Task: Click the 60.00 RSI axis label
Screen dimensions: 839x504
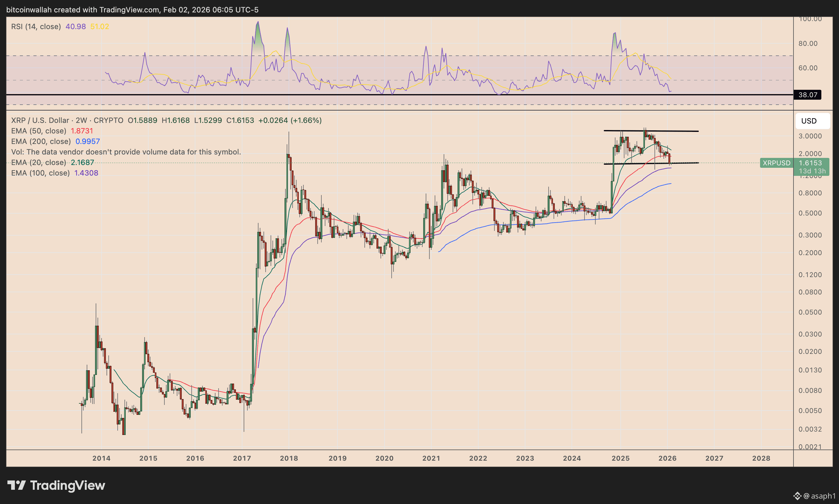Action: coord(808,68)
